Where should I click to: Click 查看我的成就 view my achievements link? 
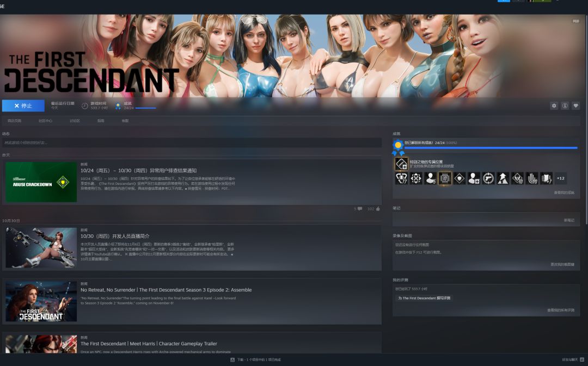(563, 193)
